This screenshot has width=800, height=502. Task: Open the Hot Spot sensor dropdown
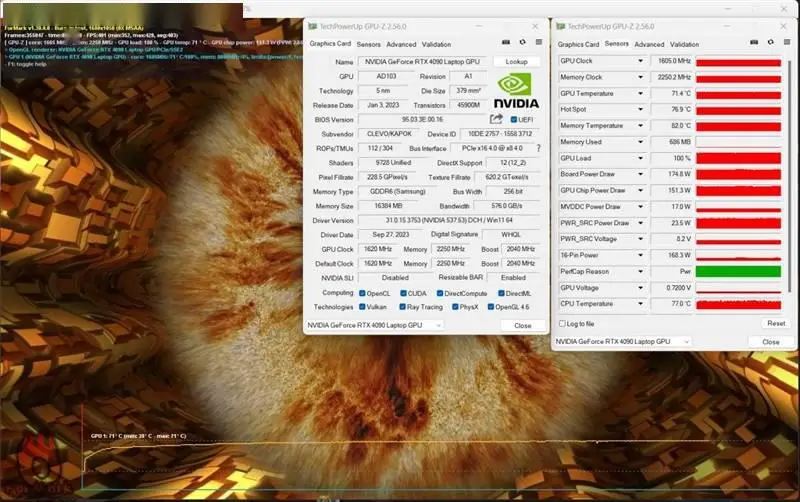(x=641, y=109)
